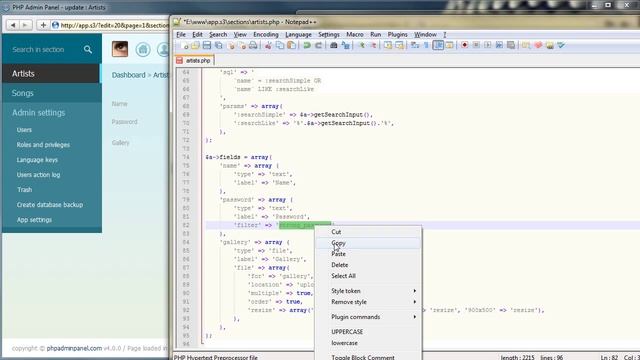Click the Stop Recording macro icon
640x360 pixels.
pos(476,45)
